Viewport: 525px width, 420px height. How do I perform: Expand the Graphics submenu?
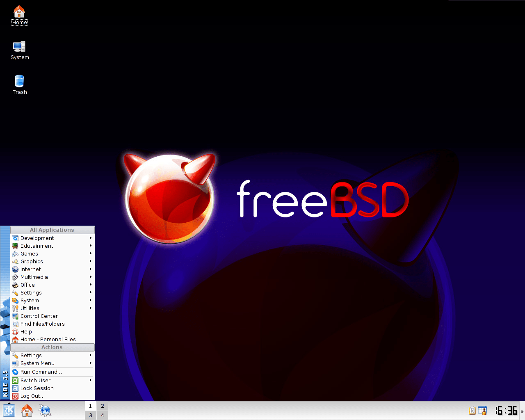point(32,261)
